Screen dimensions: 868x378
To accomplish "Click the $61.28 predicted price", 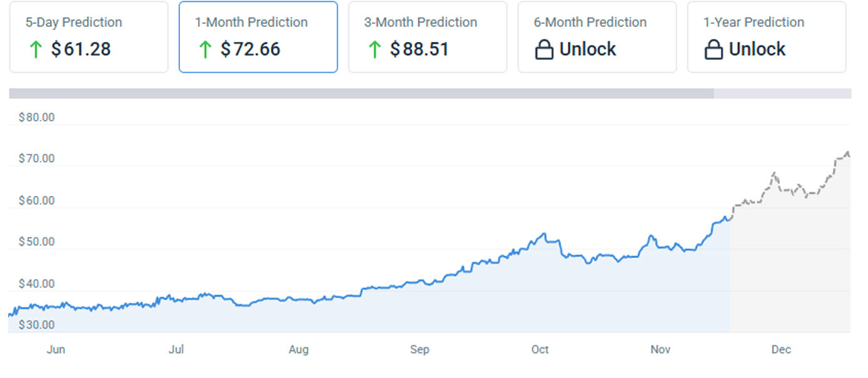I will coord(81,49).
